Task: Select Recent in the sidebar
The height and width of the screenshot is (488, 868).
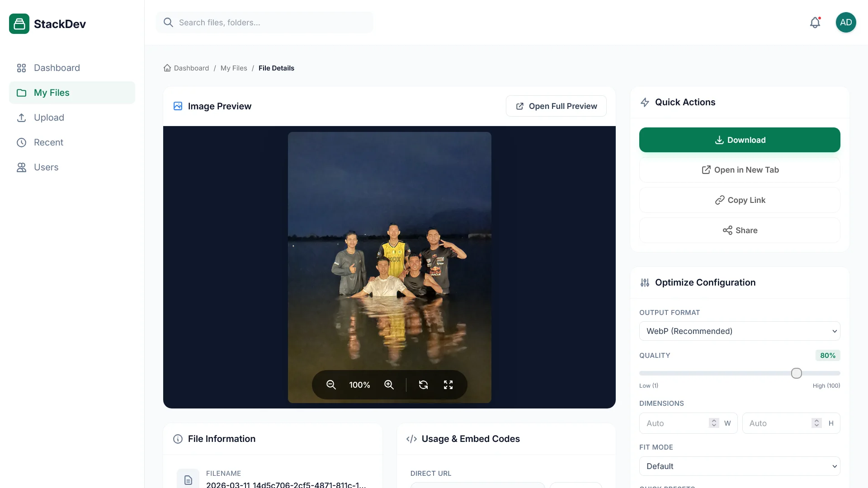Action: (48, 142)
